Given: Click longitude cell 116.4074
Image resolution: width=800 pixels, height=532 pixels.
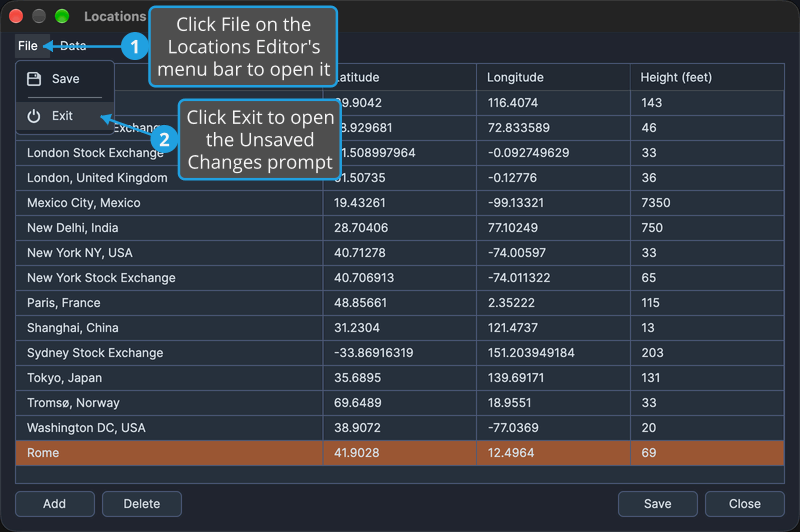Looking at the screenshot, I should (x=553, y=103).
